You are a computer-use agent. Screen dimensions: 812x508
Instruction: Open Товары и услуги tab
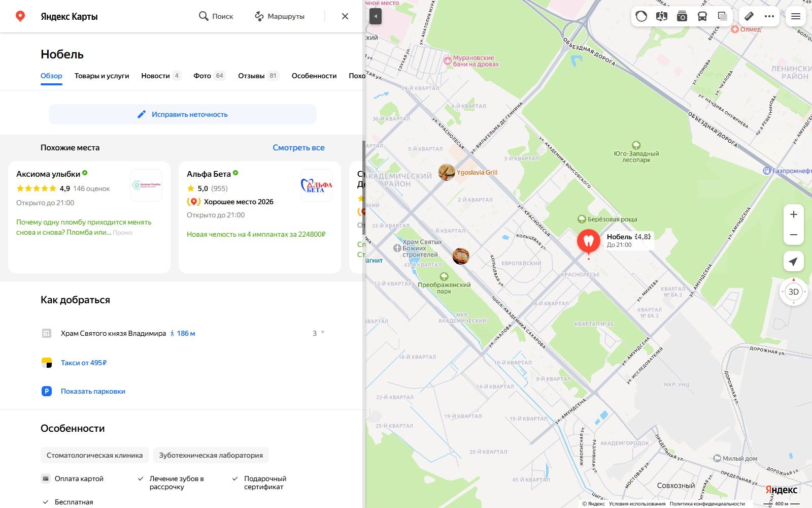[101, 76]
